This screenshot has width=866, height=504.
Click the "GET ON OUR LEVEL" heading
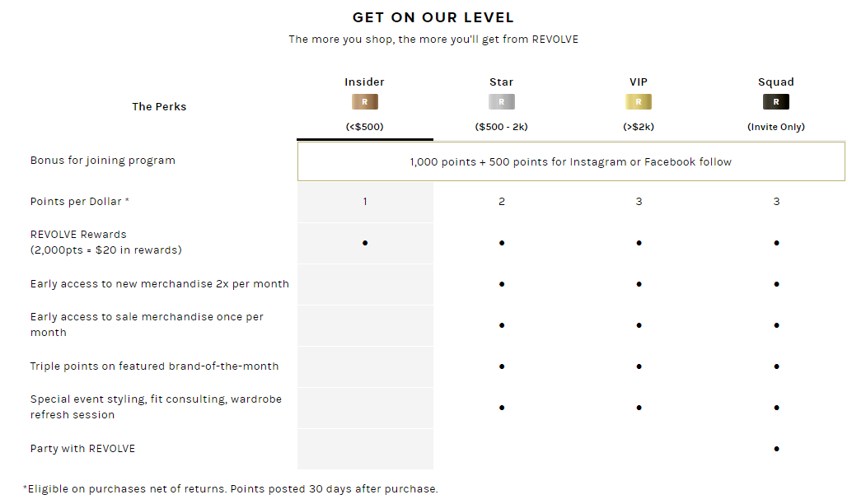433,17
